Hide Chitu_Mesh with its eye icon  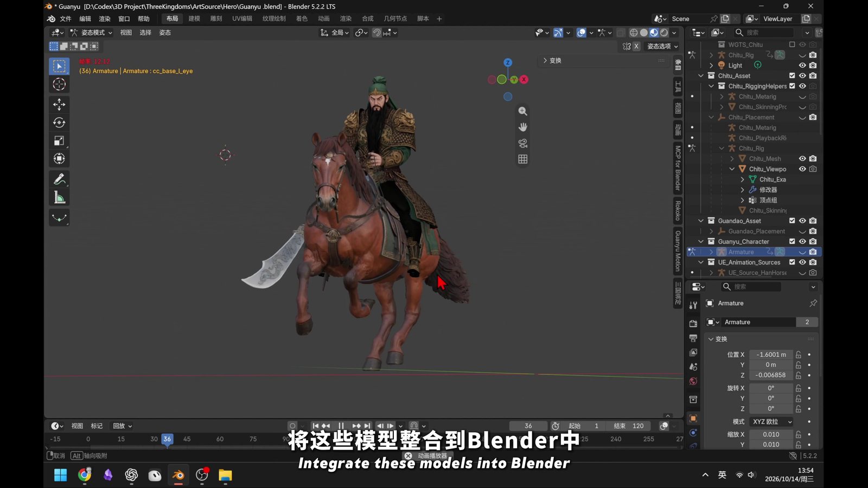coord(802,158)
